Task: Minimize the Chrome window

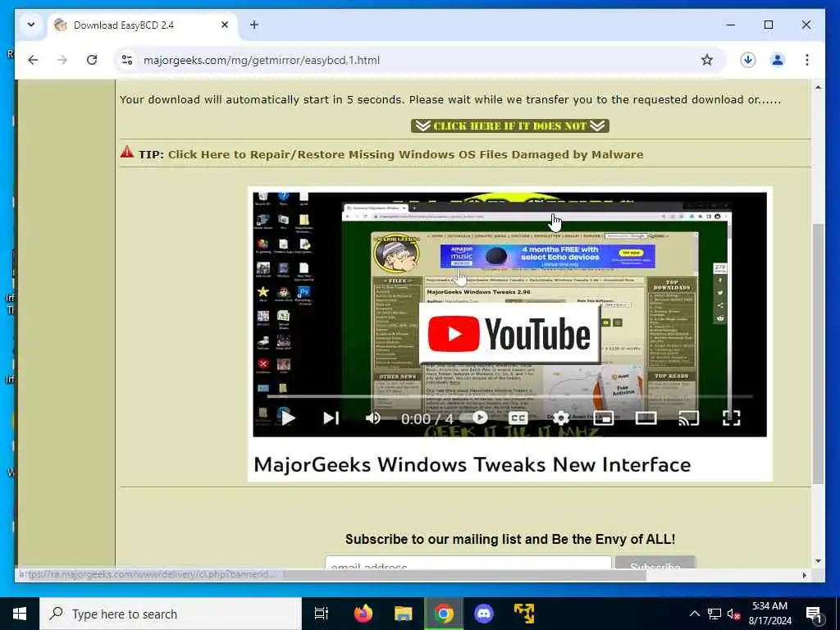Action: coord(731,25)
